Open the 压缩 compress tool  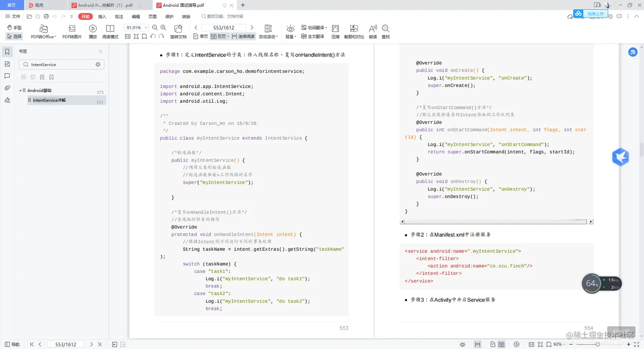coord(336,32)
